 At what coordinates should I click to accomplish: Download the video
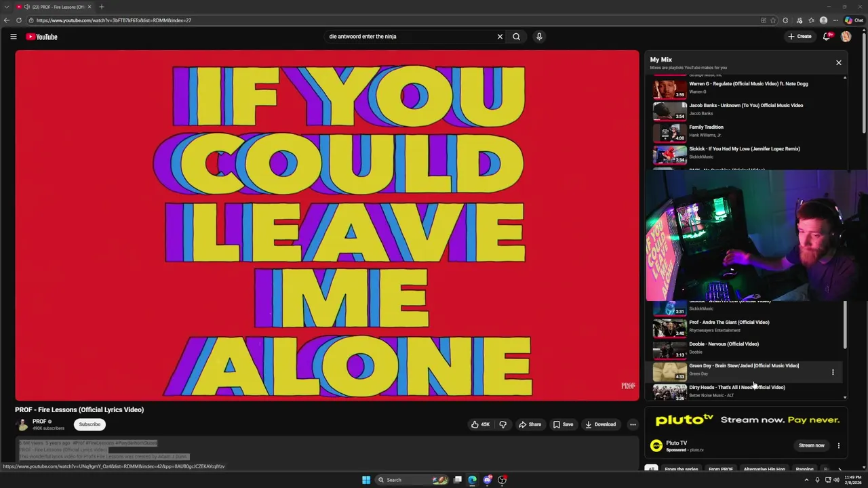(x=601, y=424)
